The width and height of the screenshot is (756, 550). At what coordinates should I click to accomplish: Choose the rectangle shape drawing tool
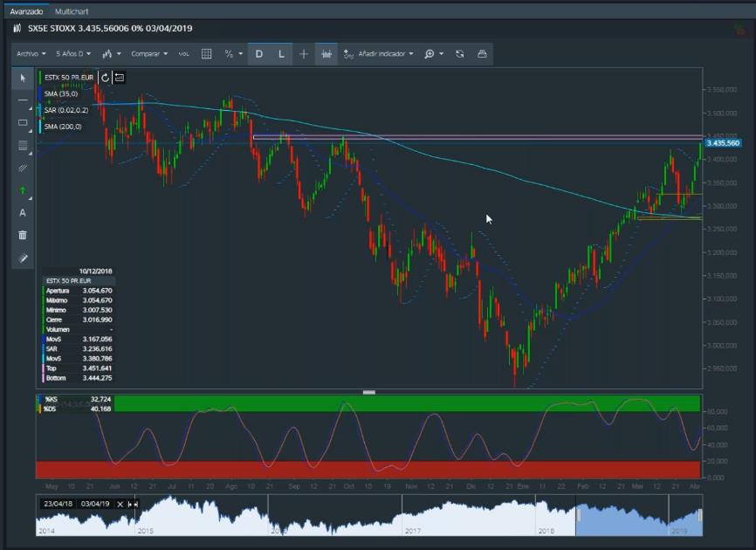(x=23, y=123)
